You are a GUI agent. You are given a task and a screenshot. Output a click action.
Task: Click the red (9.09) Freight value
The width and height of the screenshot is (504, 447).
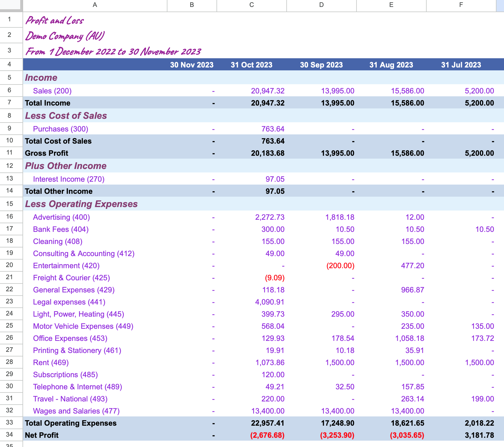275,278
